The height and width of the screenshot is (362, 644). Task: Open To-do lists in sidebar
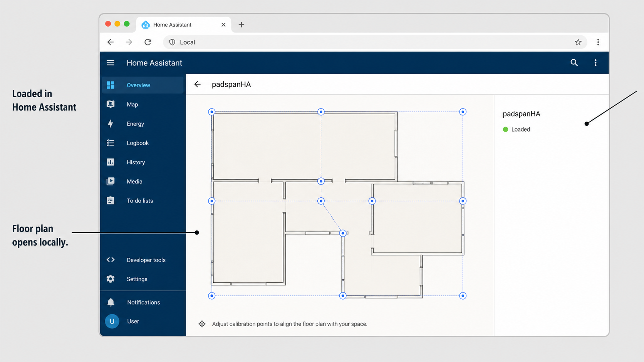coord(143,200)
